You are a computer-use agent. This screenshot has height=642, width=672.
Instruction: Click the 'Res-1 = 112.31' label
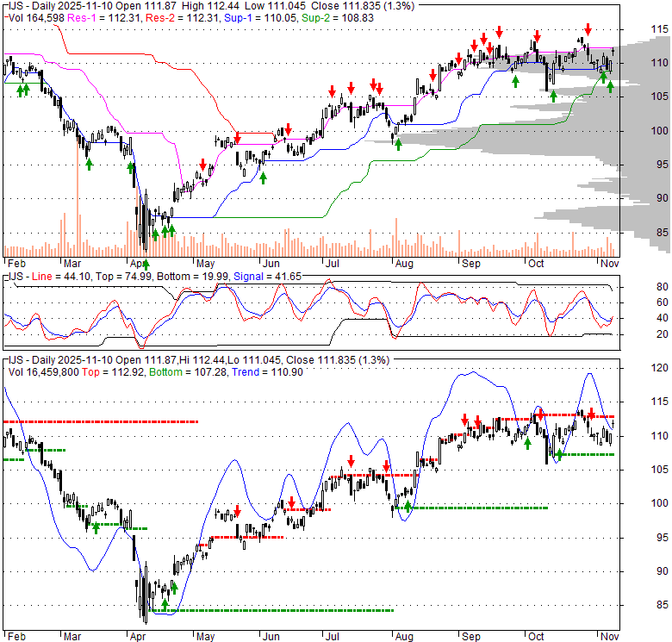point(104,18)
